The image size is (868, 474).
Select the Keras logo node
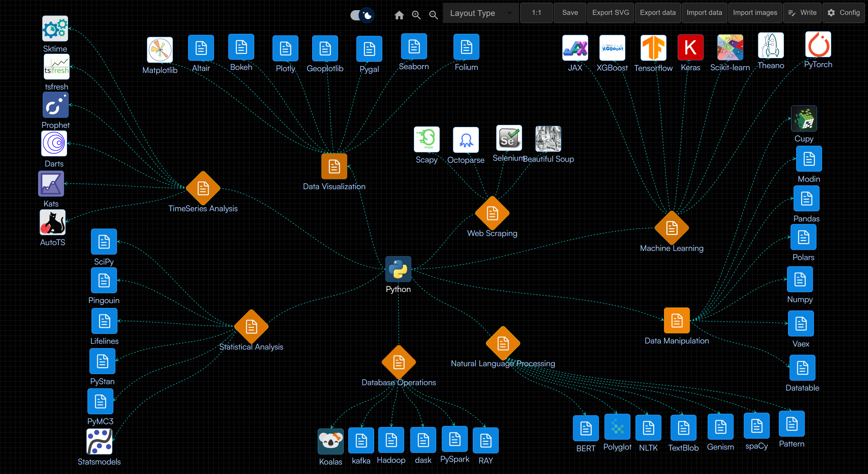point(690,47)
